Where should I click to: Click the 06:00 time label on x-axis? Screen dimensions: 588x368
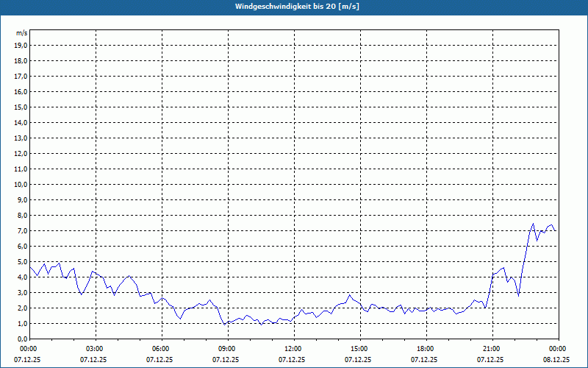click(161, 349)
